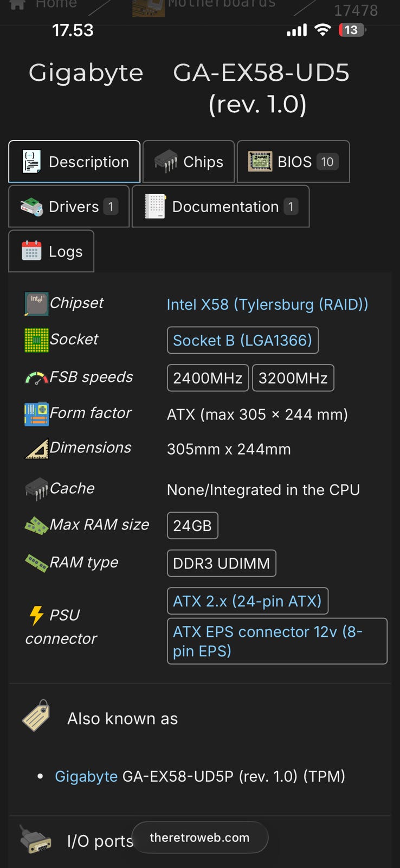Screen dimensions: 400x868
Task: Open the Documentation tab
Action: [x=221, y=207]
